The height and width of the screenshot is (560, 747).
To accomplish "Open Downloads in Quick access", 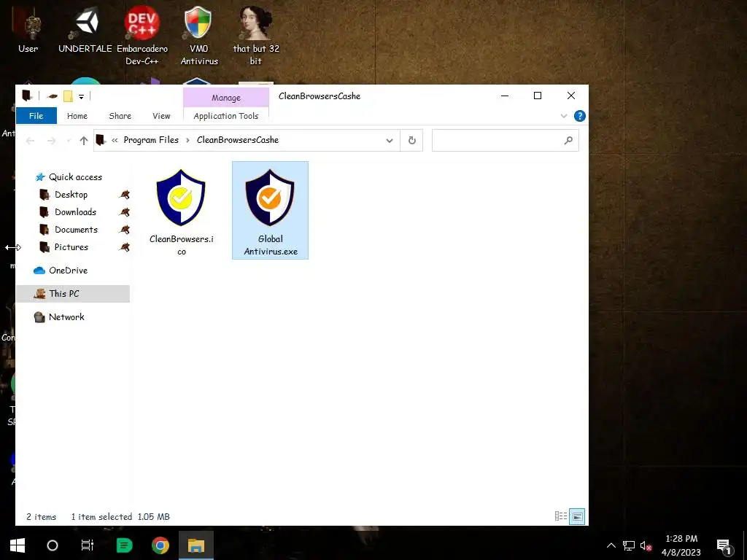I will (x=75, y=212).
